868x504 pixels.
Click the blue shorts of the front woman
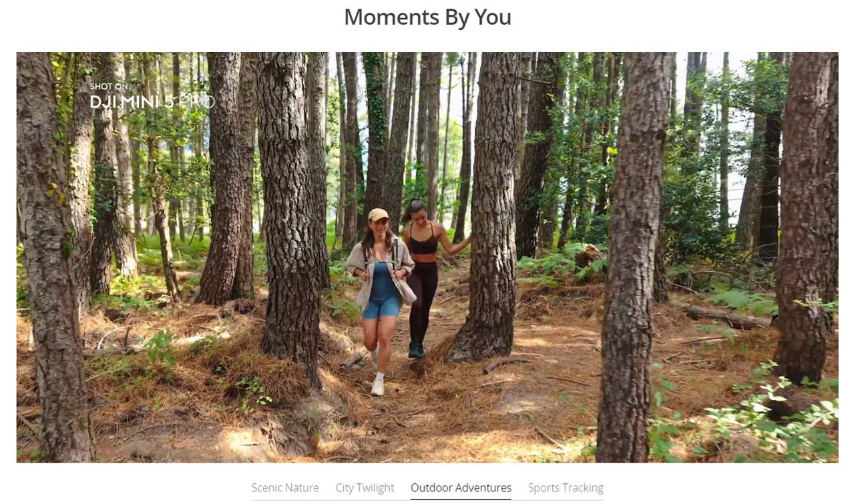click(x=380, y=306)
